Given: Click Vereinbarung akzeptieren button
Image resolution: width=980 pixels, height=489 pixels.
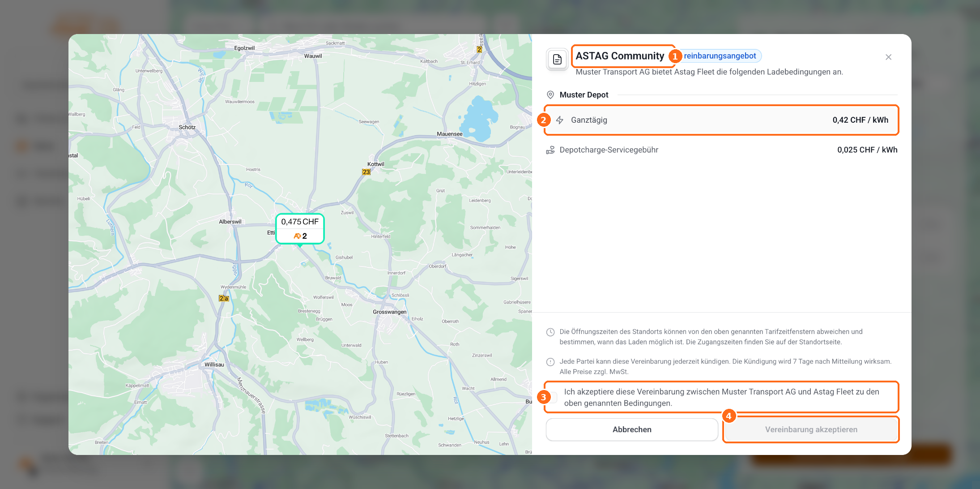Looking at the screenshot, I should pos(811,429).
